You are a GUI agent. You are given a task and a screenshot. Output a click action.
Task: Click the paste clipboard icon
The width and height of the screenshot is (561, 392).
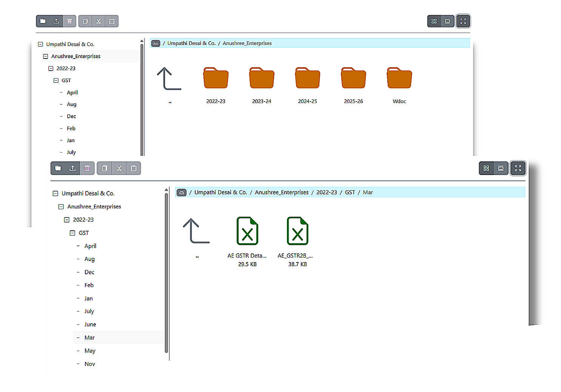pos(112,21)
